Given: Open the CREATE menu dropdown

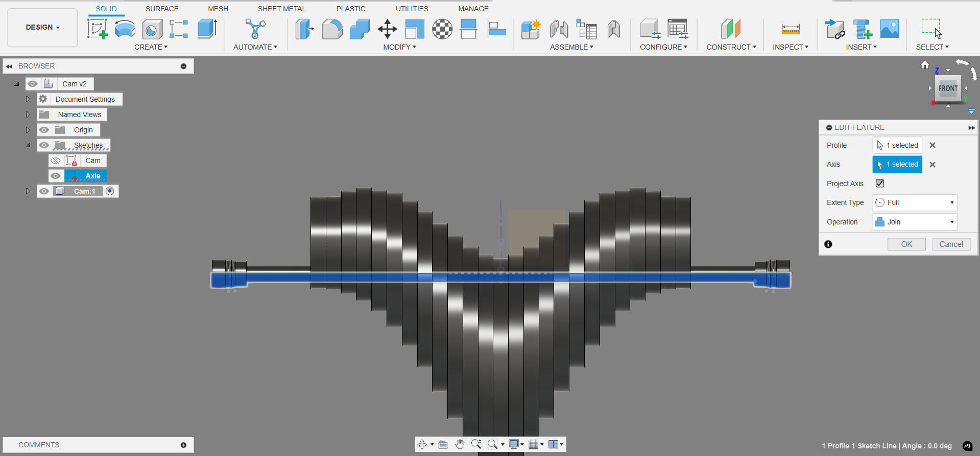Looking at the screenshot, I should 151,47.
